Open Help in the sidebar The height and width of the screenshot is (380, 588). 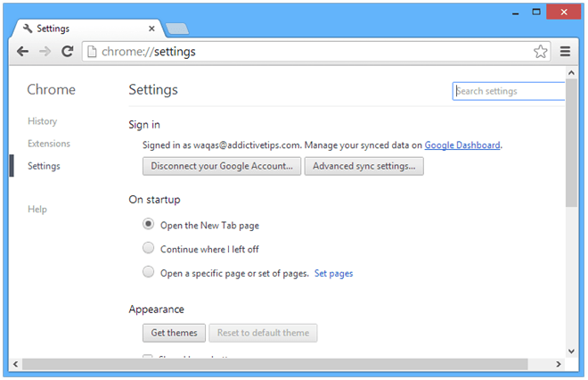pos(37,209)
